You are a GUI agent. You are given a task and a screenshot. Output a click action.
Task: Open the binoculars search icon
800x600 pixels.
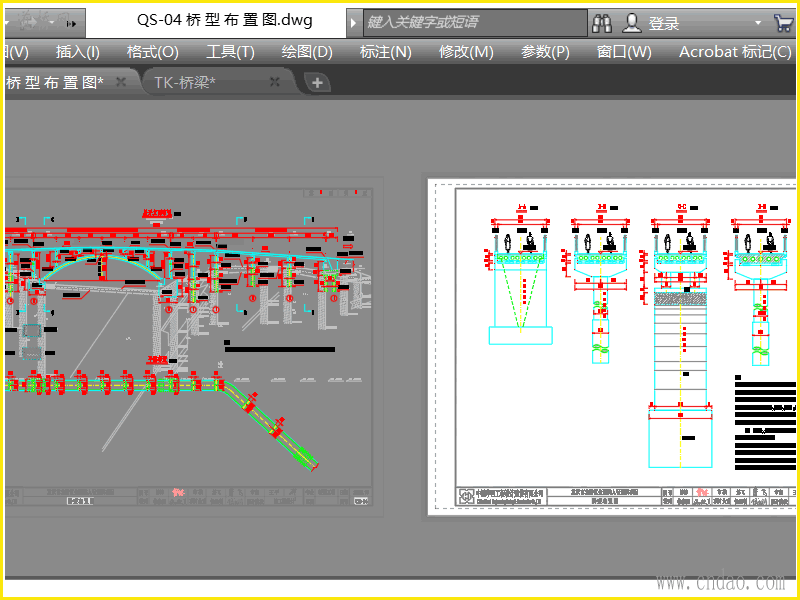[602, 23]
